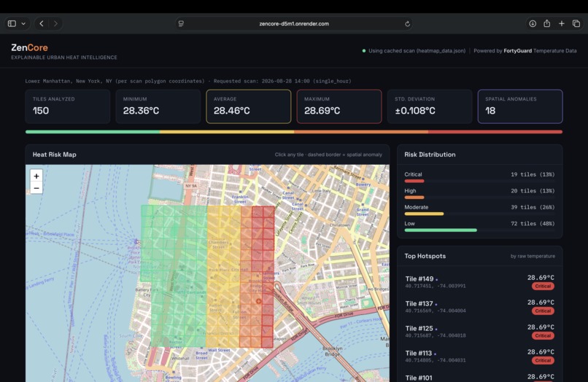Click the FortyGuard text in header
This screenshot has width=588, height=382.
click(517, 50)
